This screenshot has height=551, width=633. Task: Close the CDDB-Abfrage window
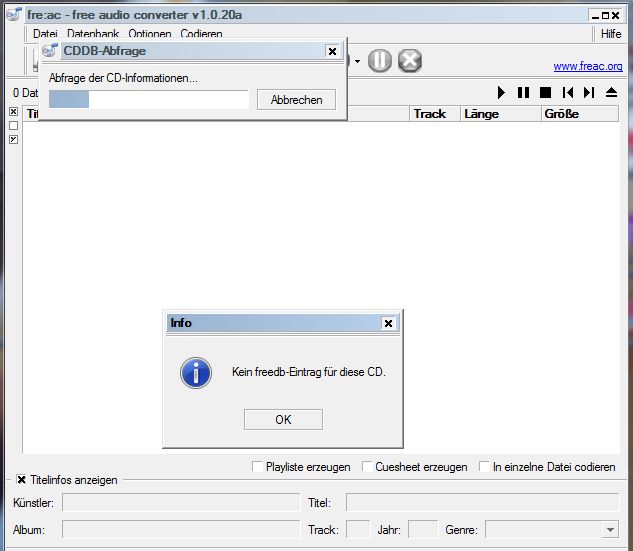coord(332,51)
